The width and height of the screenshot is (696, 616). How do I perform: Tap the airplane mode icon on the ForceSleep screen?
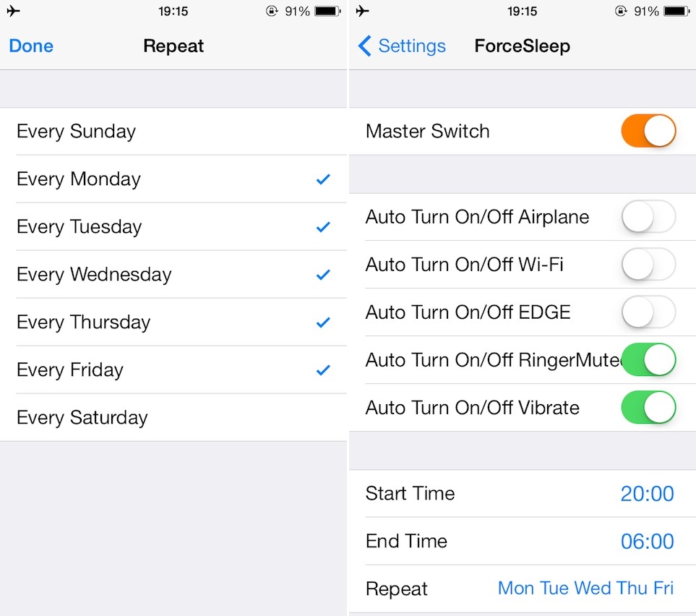[362, 11]
